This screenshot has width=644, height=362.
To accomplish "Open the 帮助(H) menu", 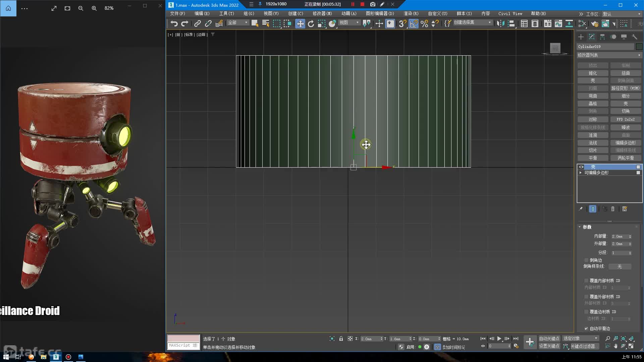I will click(x=538, y=13).
